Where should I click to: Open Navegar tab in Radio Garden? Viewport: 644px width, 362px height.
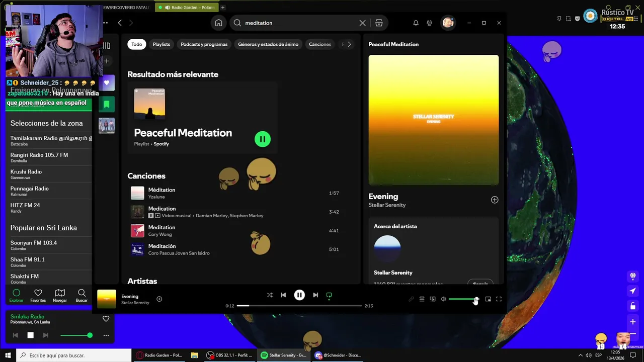[x=60, y=296]
